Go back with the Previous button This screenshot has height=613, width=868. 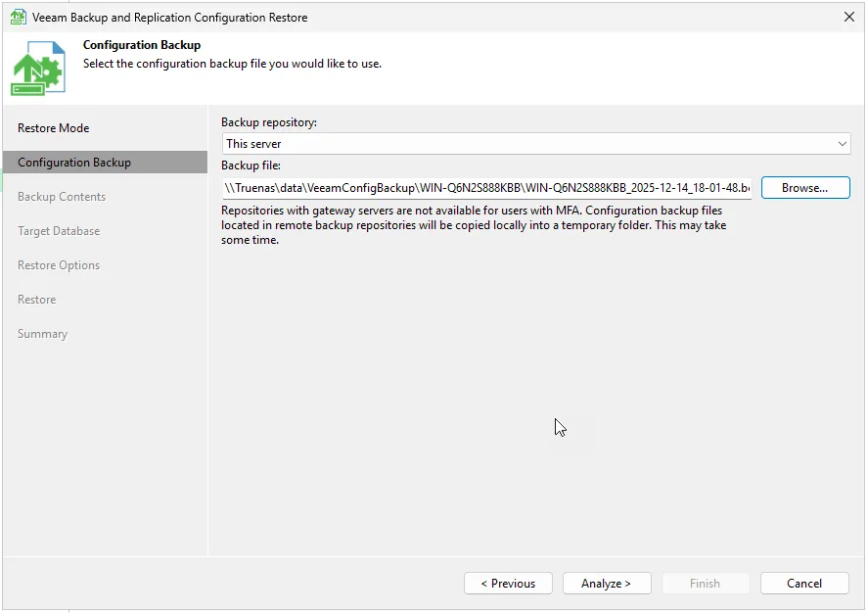(x=508, y=584)
